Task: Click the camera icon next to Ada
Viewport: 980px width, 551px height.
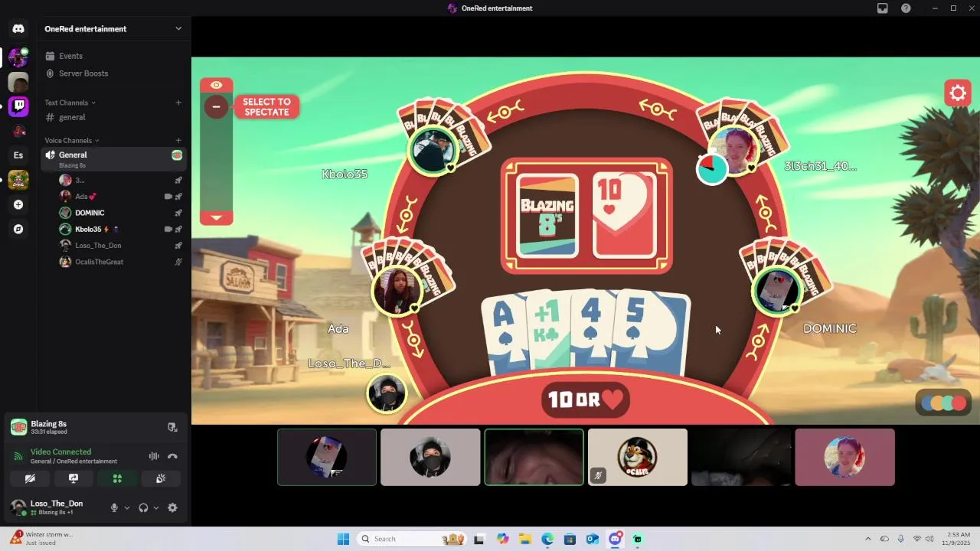Action: tap(168, 197)
